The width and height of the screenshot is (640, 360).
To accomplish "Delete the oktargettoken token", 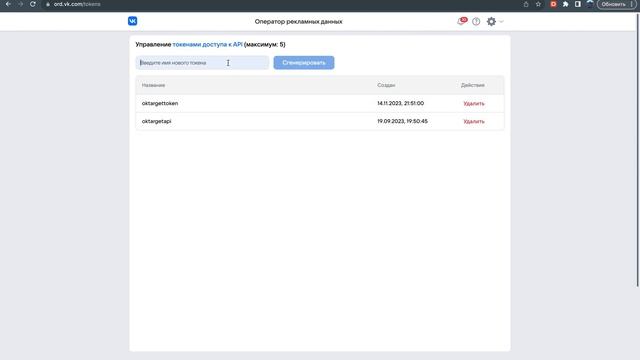I will click(473, 104).
